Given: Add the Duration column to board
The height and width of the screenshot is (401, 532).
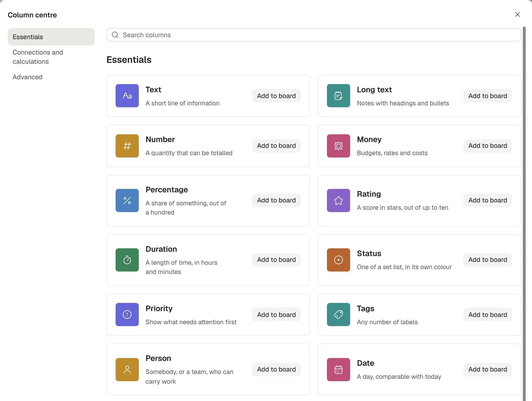Looking at the screenshot, I should tap(276, 260).
